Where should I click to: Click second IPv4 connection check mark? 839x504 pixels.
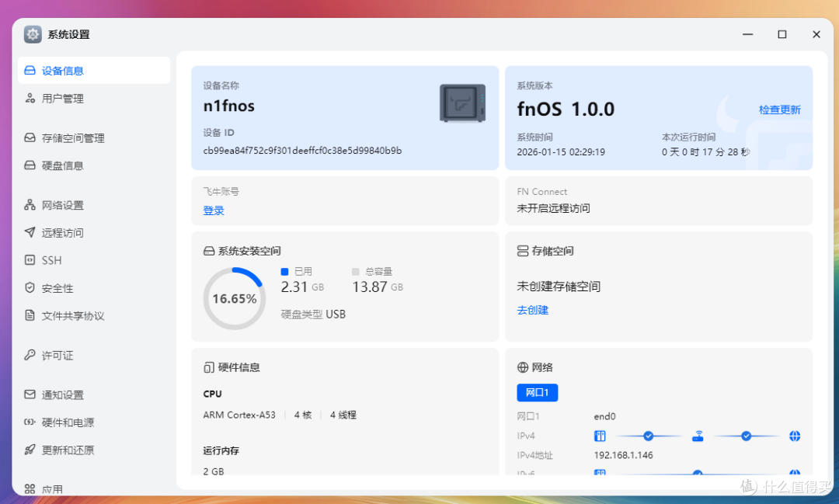click(747, 436)
